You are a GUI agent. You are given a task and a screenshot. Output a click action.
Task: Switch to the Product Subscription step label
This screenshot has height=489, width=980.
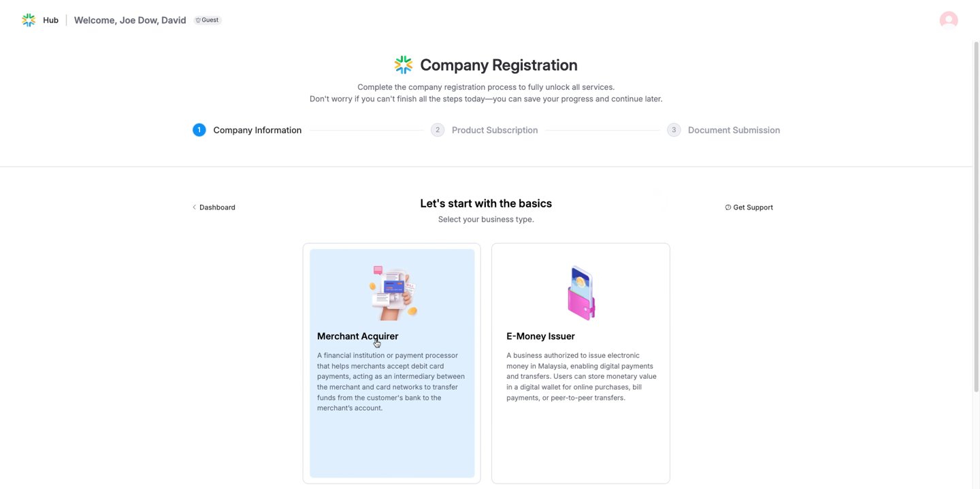coord(495,130)
